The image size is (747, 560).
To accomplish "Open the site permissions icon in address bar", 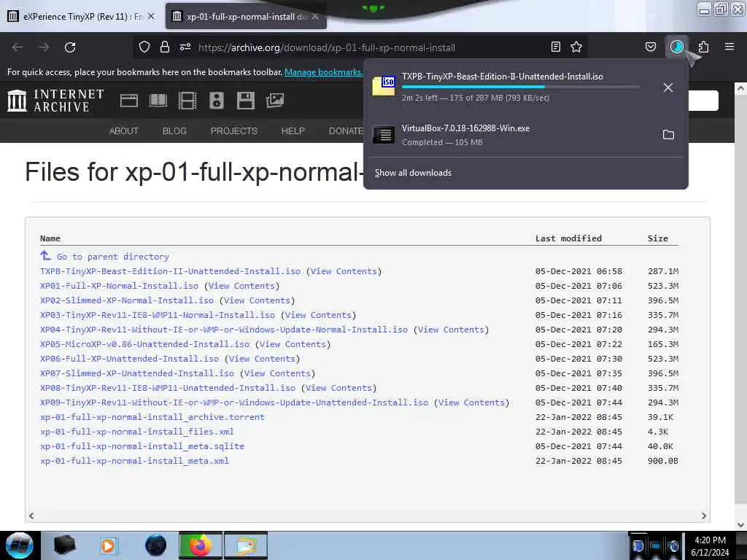I will (185, 47).
